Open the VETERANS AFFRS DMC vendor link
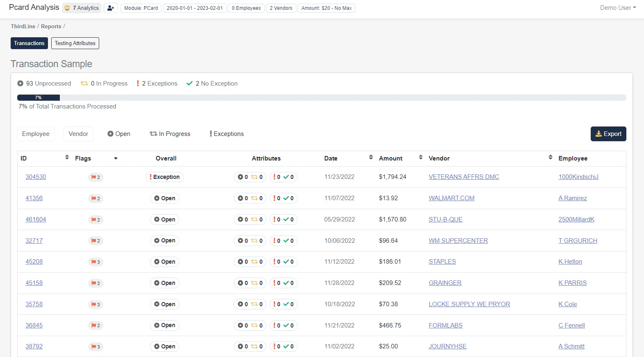 pyautogui.click(x=464, y=177)
